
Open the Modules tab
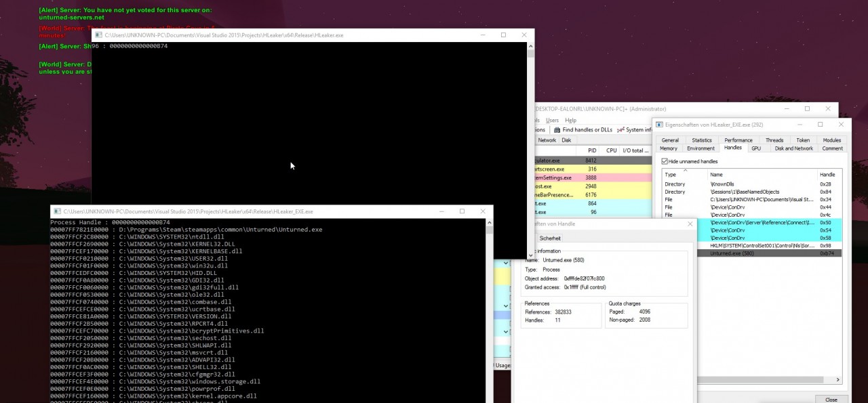[831, 140]
